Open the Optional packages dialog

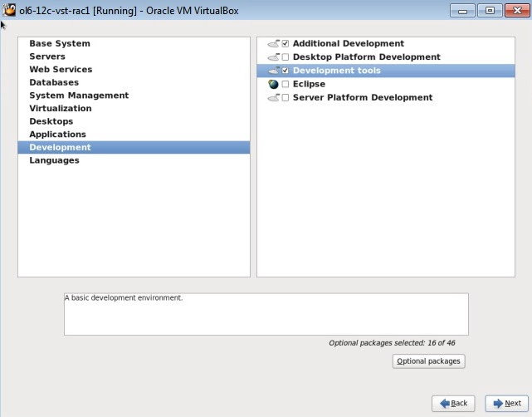pyautogui.click(x=428, y=361)
